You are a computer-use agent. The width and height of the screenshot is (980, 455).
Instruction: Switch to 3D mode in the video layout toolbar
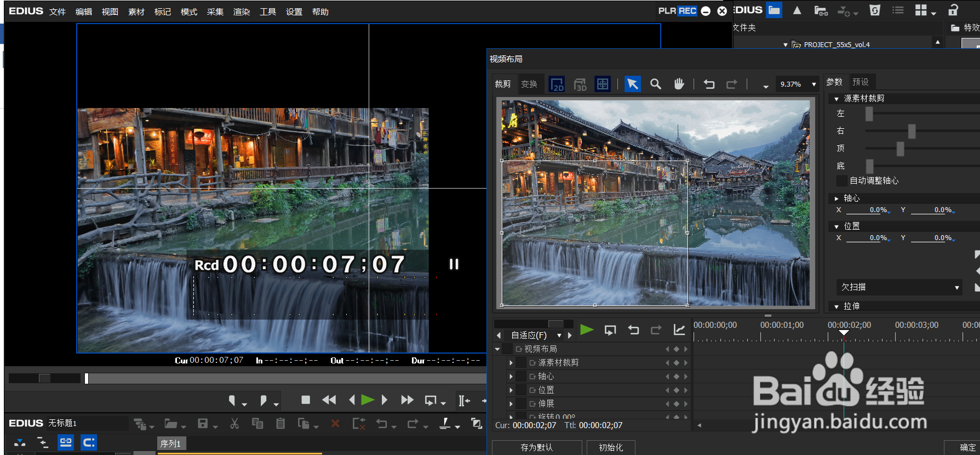(x=580, y=84)
